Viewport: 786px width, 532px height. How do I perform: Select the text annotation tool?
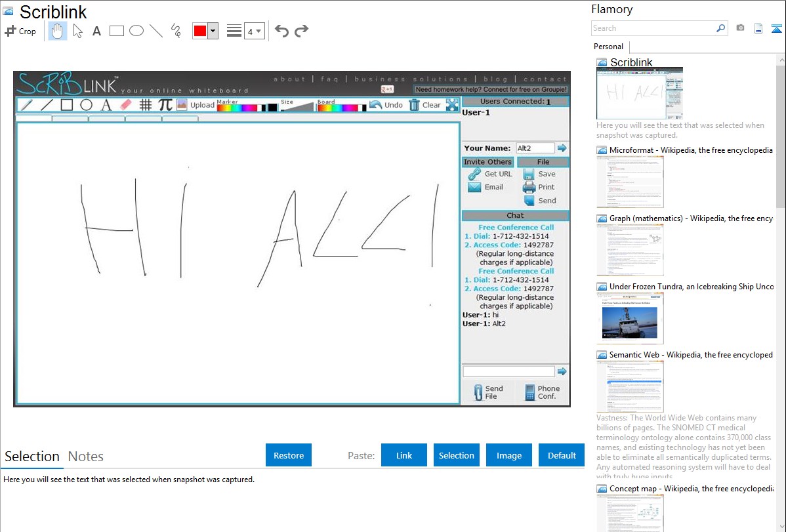pos(96,31)
